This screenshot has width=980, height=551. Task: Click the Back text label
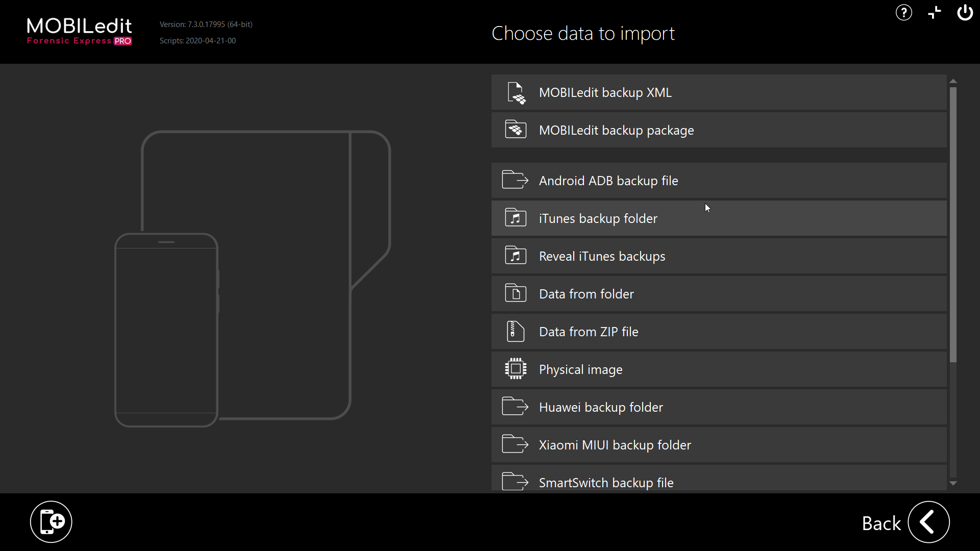(881, 523)
